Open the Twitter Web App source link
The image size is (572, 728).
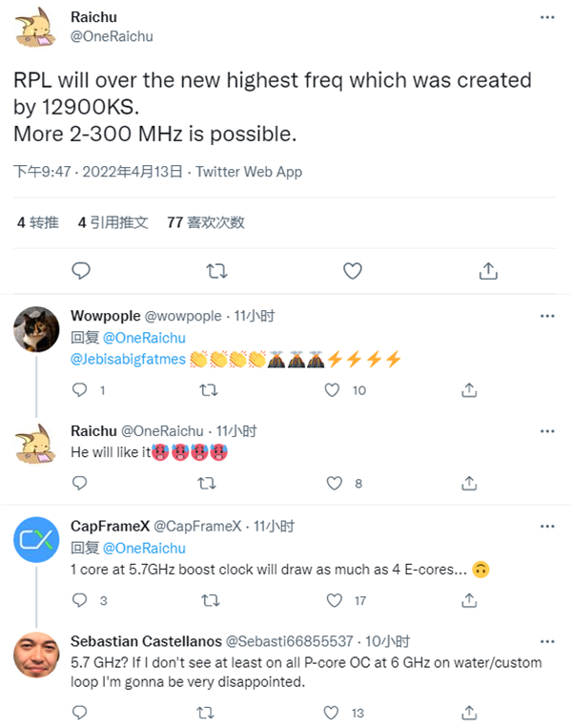[249, 172]
